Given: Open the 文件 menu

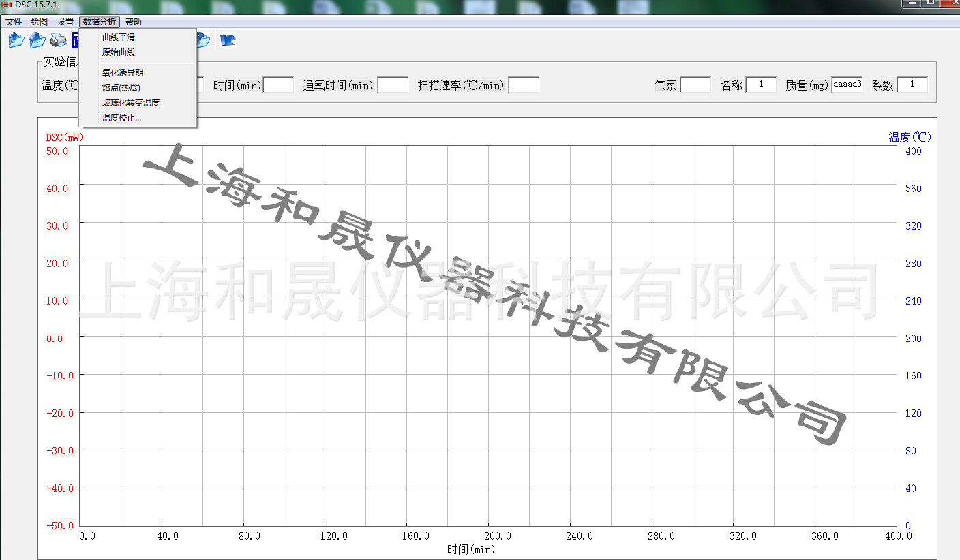Looking at the screenshot, I should 14,22.
